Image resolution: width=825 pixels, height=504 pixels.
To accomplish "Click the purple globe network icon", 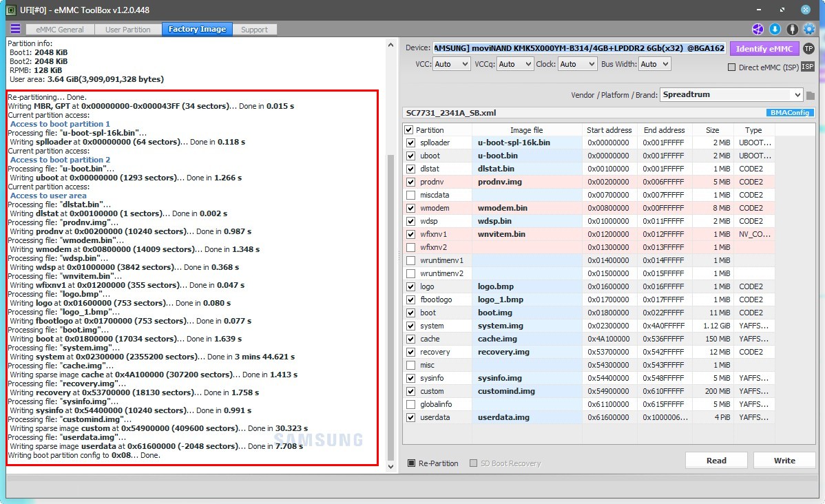I will tap(758, 30).
